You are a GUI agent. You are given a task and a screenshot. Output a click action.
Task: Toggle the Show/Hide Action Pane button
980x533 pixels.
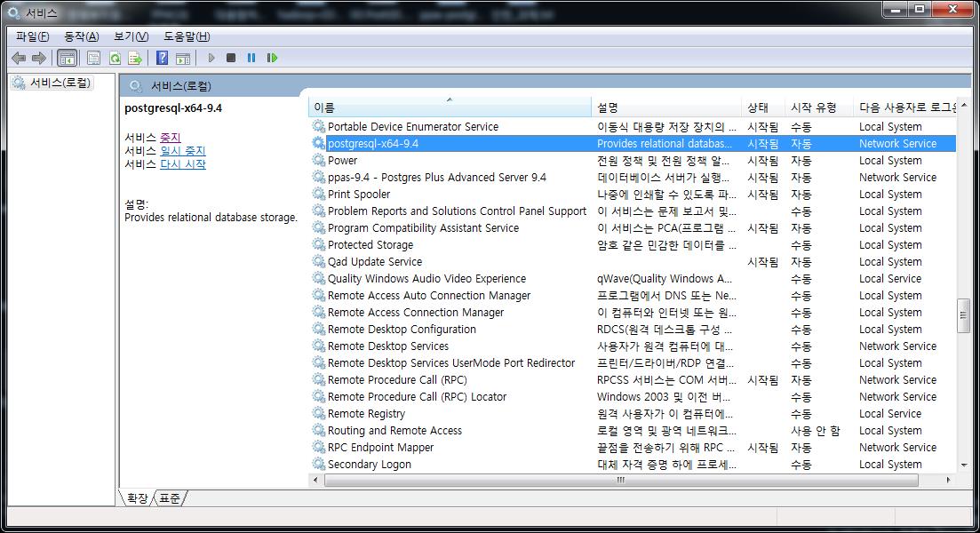(x=182, y=58)
